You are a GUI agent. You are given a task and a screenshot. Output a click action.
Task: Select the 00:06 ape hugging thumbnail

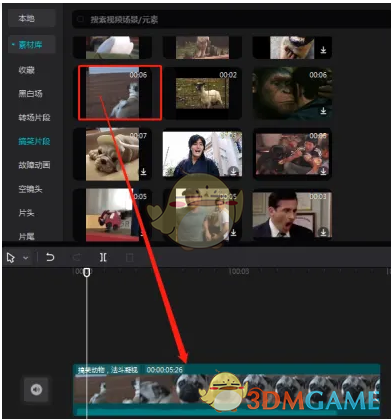tap(292, 93)
